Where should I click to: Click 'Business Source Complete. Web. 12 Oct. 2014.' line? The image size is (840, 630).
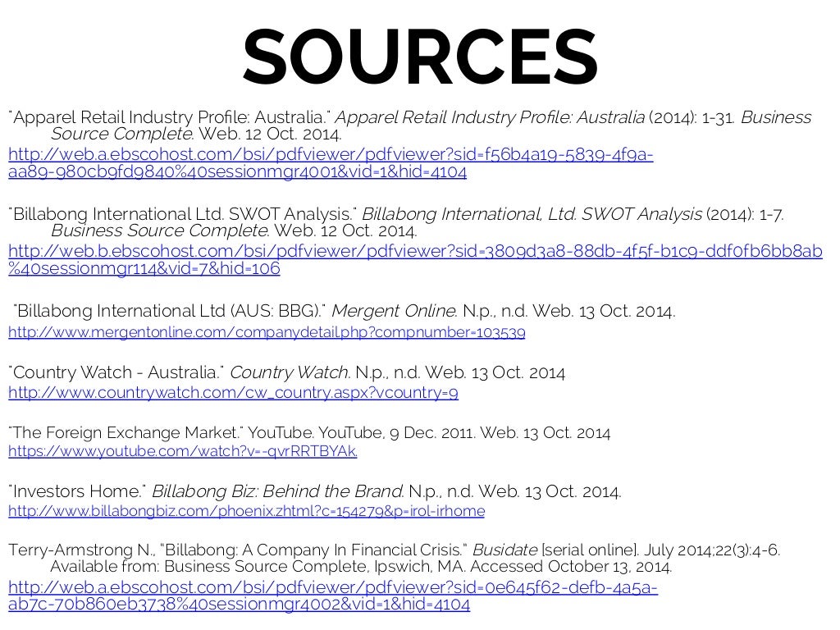(234, 231)
